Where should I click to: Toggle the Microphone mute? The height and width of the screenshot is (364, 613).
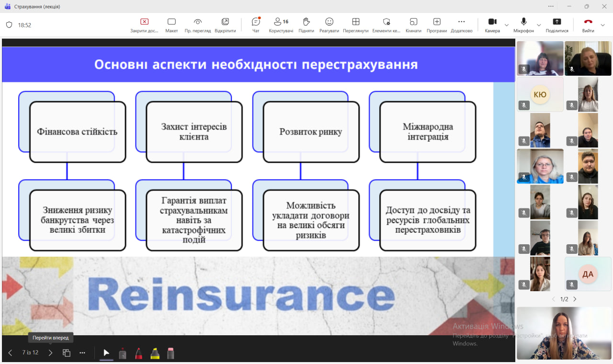(x=523, y=24)
